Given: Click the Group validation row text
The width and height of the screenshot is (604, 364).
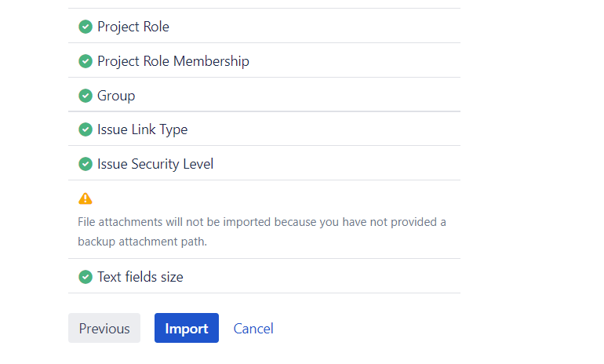Looking at the screenshot, I should click(x=116, y=96).
